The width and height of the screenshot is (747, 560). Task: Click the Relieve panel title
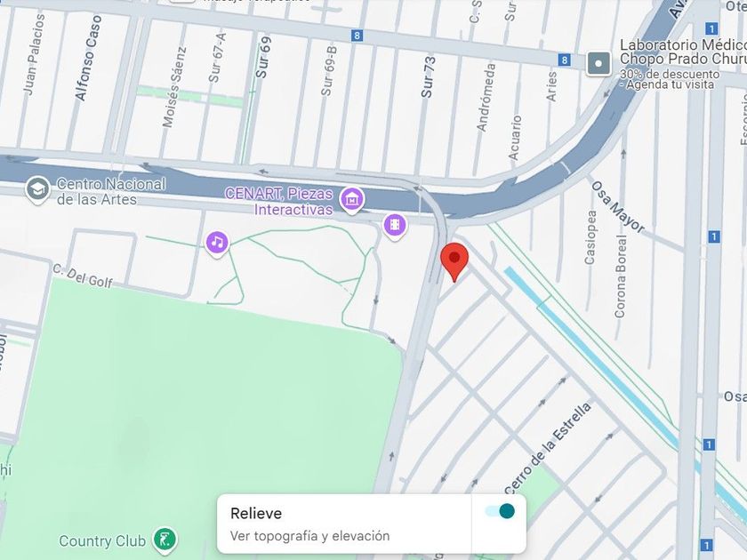click(256, 514)
